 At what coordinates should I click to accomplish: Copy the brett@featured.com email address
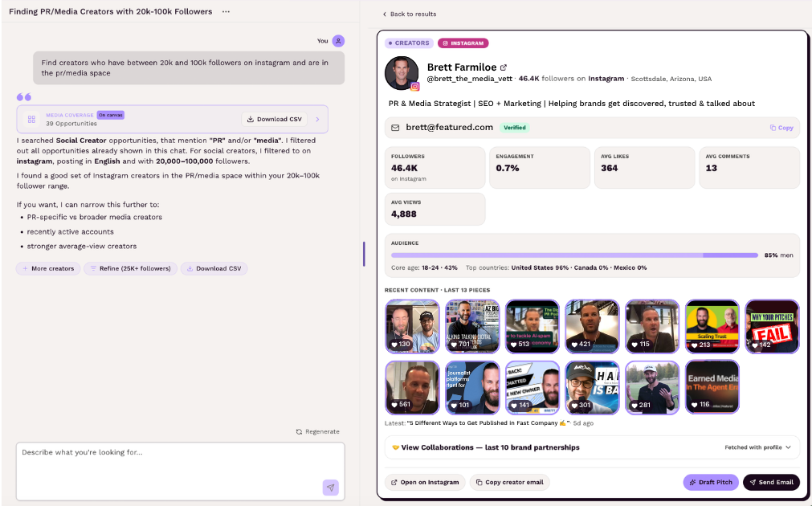tap(781, 128)
